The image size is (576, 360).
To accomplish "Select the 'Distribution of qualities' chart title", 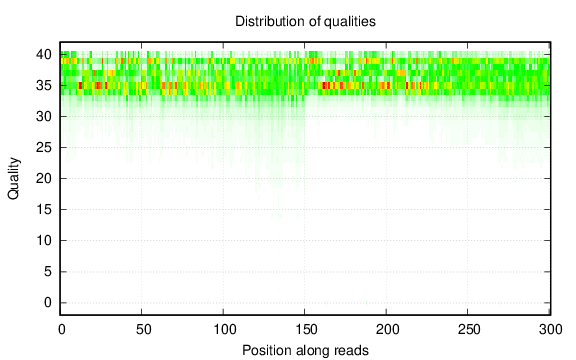I will (305, 21).
